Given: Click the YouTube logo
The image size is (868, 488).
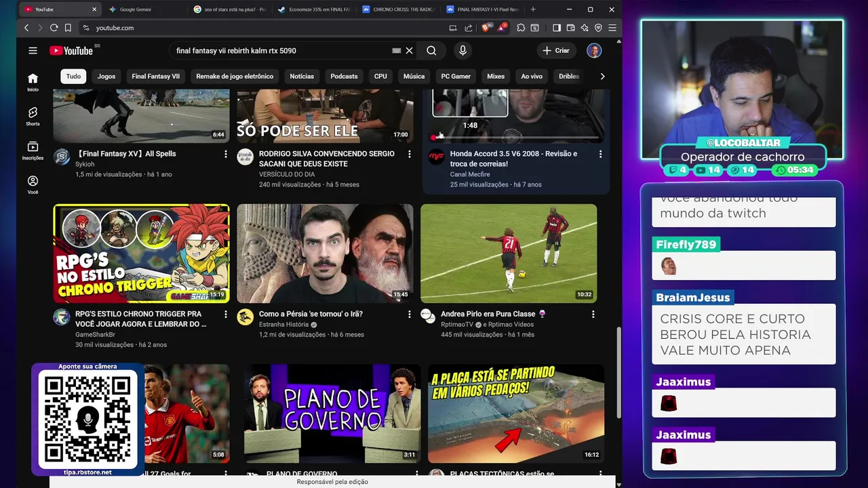Looking at the screenshot, I should (x=71, y=51).
